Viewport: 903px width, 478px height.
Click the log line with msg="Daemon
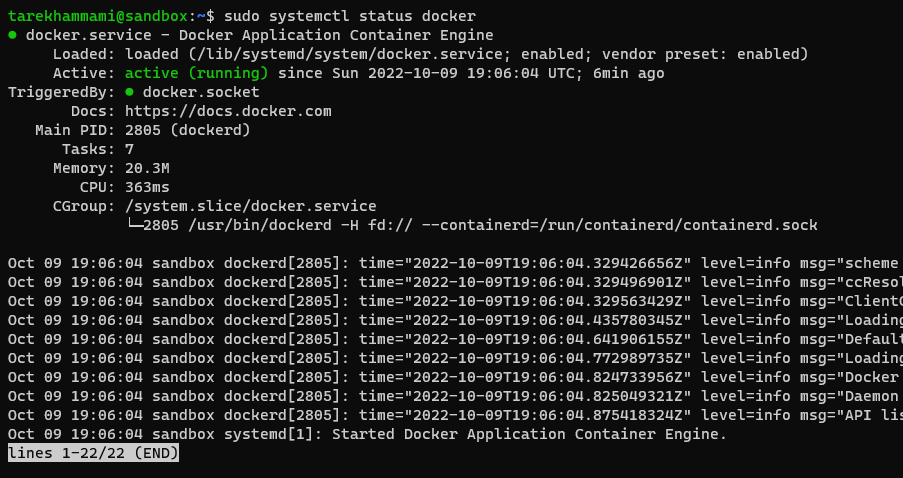[x=456, y=396]
